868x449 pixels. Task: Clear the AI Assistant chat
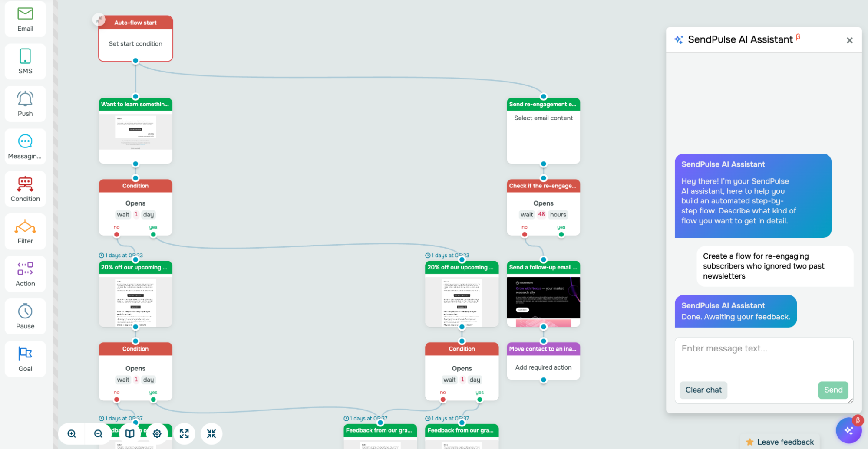(703, 390)
